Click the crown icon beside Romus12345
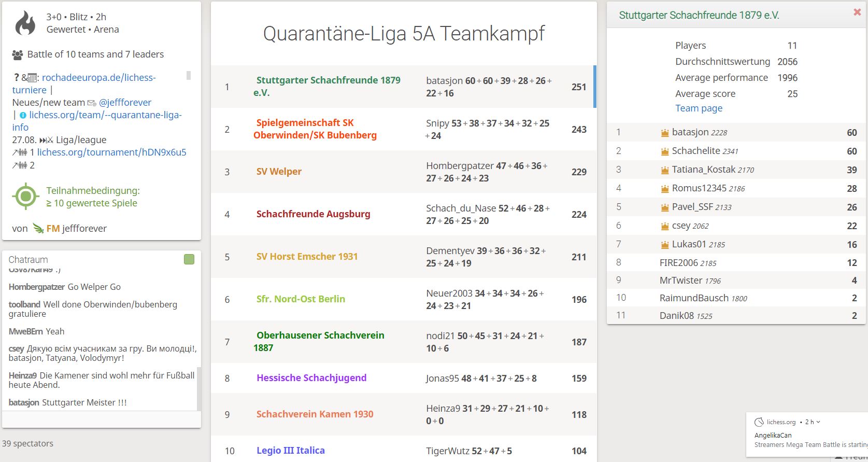 tap(665, 189)
